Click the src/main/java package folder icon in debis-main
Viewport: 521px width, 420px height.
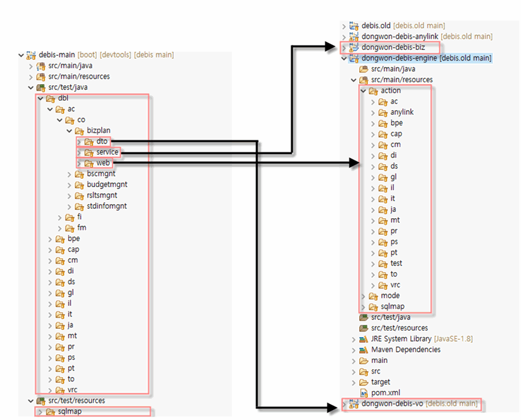41,66
